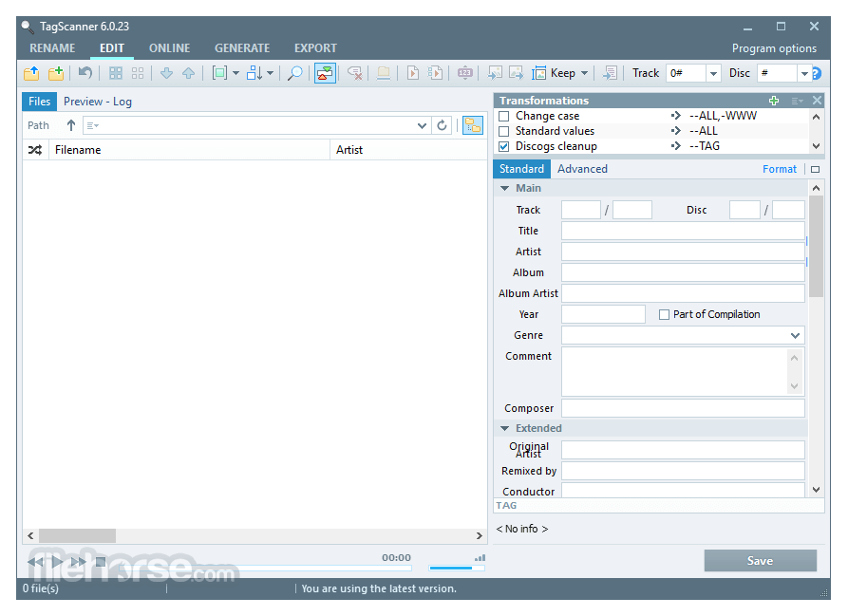
Task: Select all files grid icon
Action: pos(115,73)
